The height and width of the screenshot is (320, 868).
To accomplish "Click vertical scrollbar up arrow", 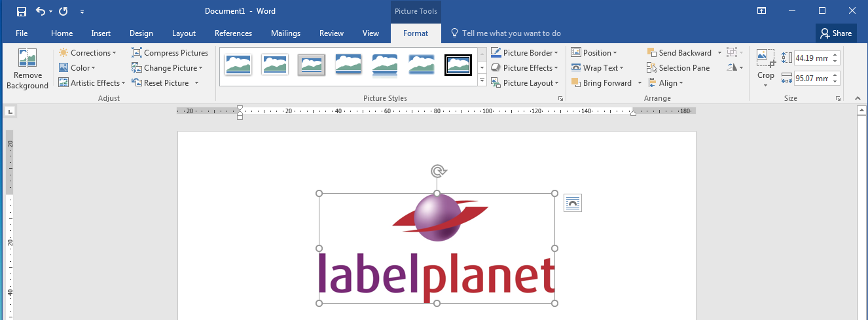I will pos(862,111).
